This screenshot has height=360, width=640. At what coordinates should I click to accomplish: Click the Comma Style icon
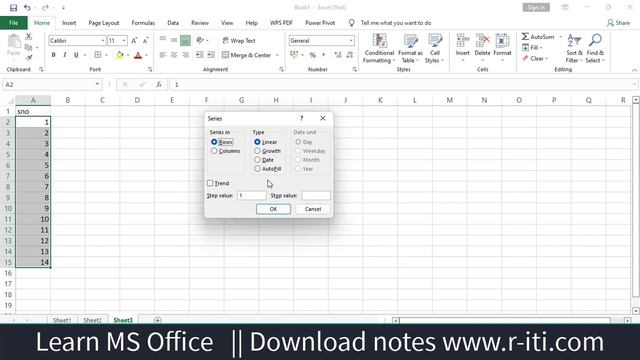[324, 55]
